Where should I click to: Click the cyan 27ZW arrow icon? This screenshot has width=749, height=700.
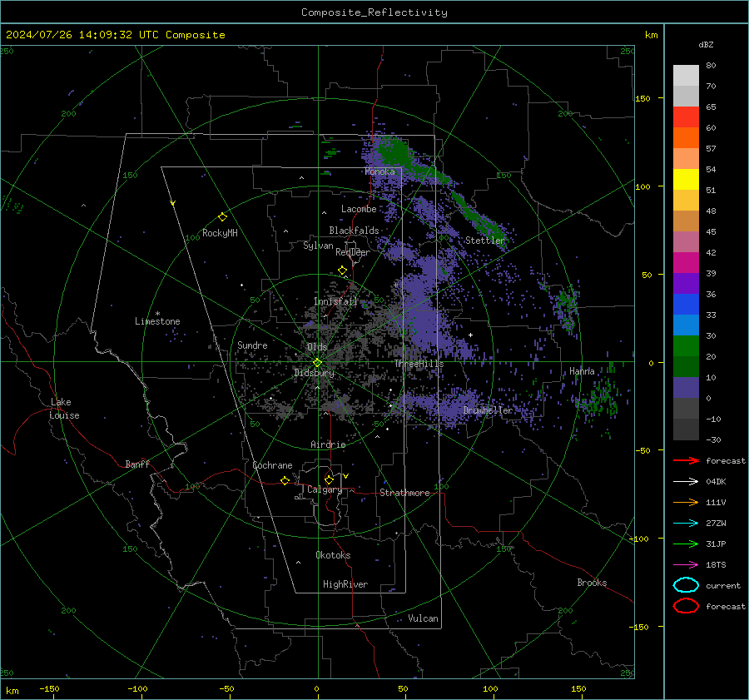point(686,523)
